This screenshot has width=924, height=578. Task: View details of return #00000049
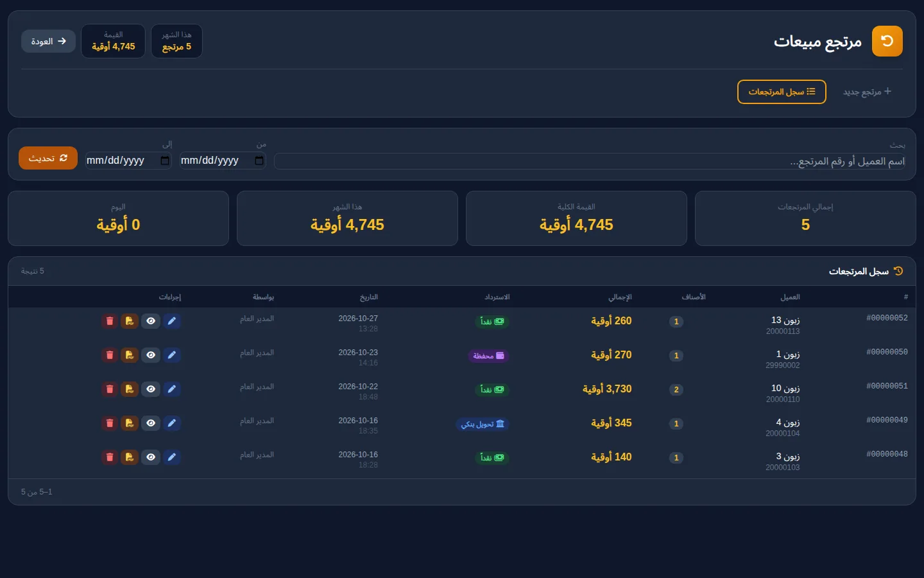click(x=151, y=423)
